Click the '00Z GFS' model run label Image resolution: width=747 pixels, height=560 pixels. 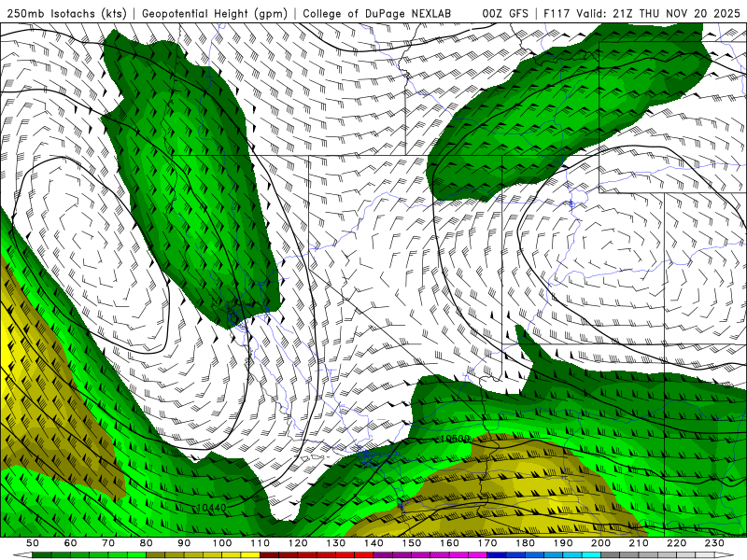(x=505, y=13)
